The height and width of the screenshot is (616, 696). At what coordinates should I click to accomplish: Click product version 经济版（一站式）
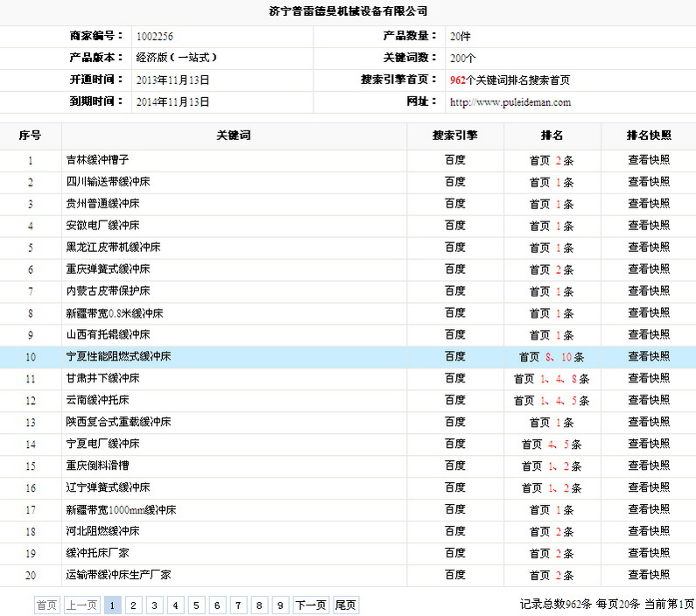click(x=177, y=58)
